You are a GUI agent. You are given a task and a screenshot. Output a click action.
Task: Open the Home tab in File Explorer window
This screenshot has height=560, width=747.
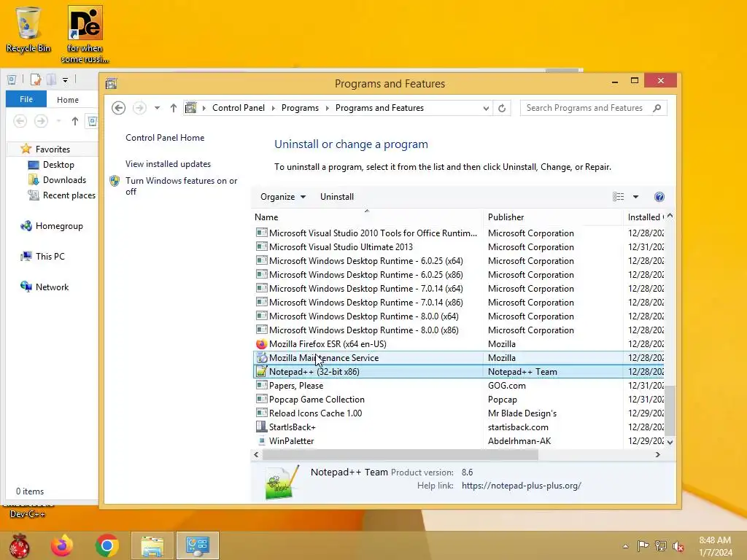coord(68,99)
